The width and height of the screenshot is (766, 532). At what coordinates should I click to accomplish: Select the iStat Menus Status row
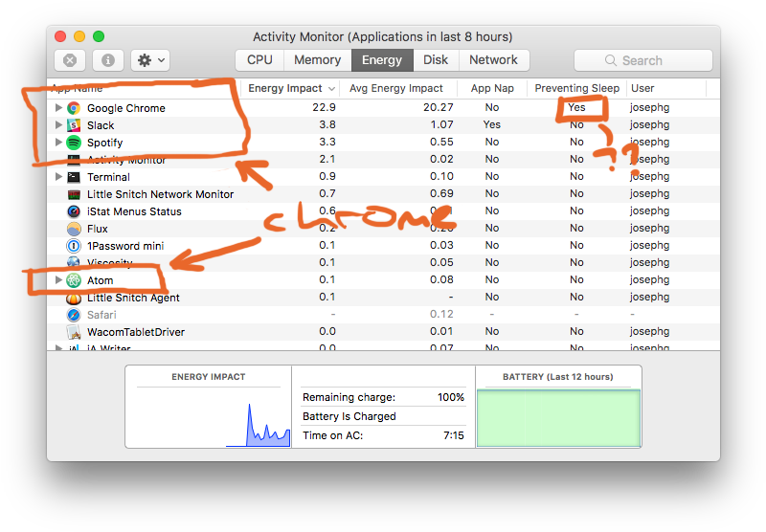383,211
